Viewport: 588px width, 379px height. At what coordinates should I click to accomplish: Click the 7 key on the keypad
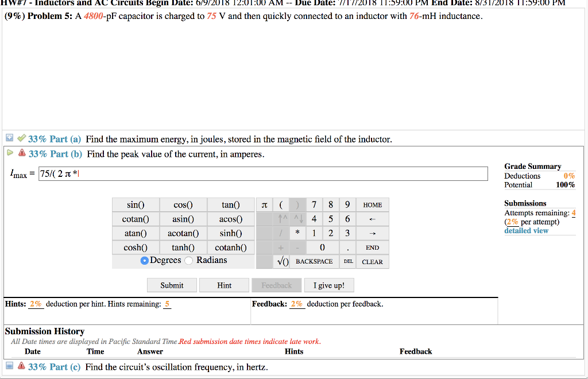[x=314, y=204]
